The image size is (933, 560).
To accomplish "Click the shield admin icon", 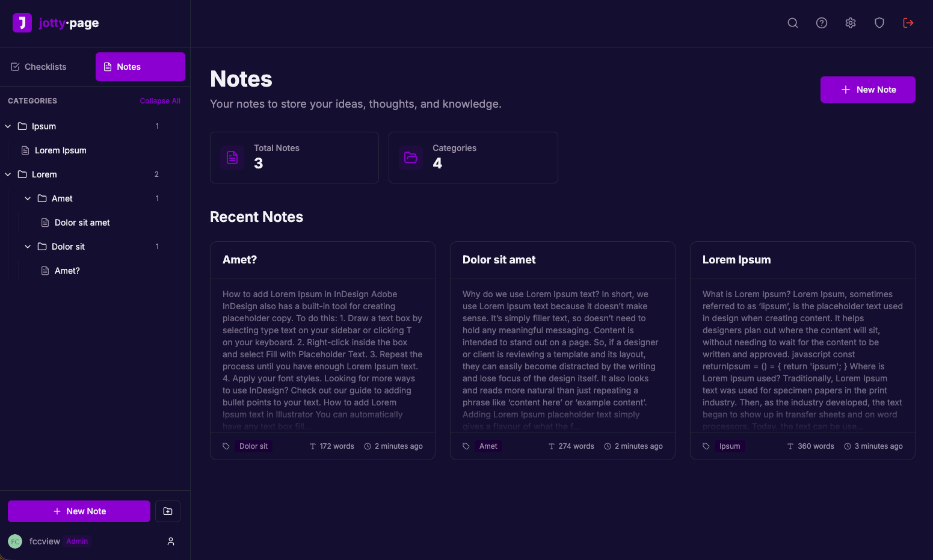I will click(x=879, y=23).
